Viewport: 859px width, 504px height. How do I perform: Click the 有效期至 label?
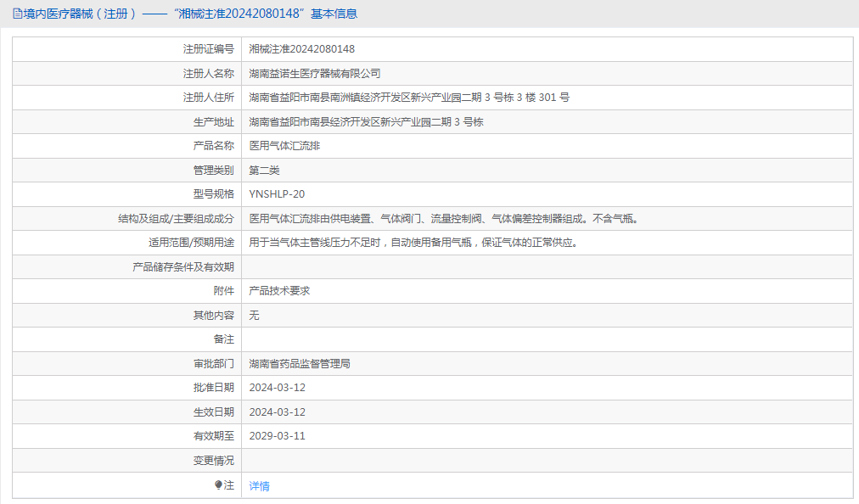pyautogui.click(x=214, y=436)
